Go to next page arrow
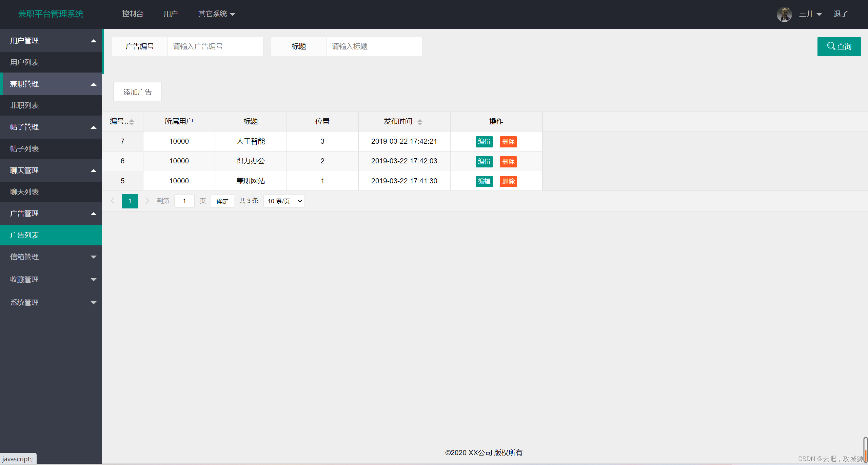This screenshot has width=868, height=465. coord(147,201)
